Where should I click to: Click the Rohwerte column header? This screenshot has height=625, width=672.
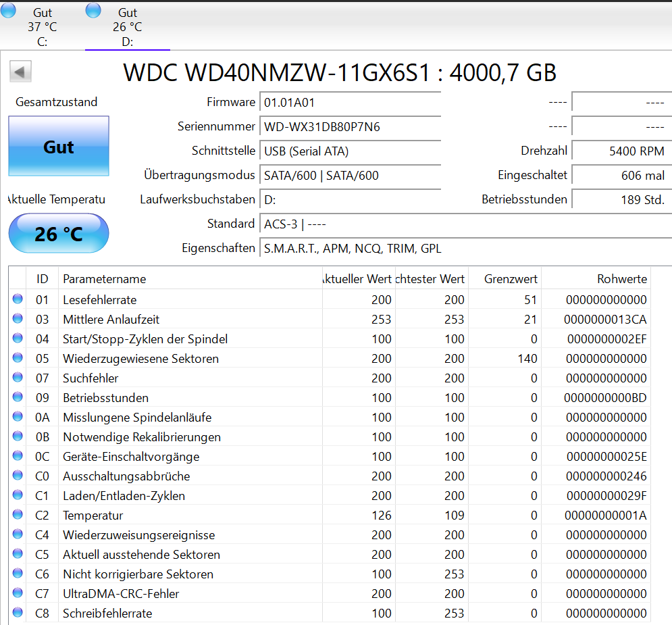[x=596, y=279]
